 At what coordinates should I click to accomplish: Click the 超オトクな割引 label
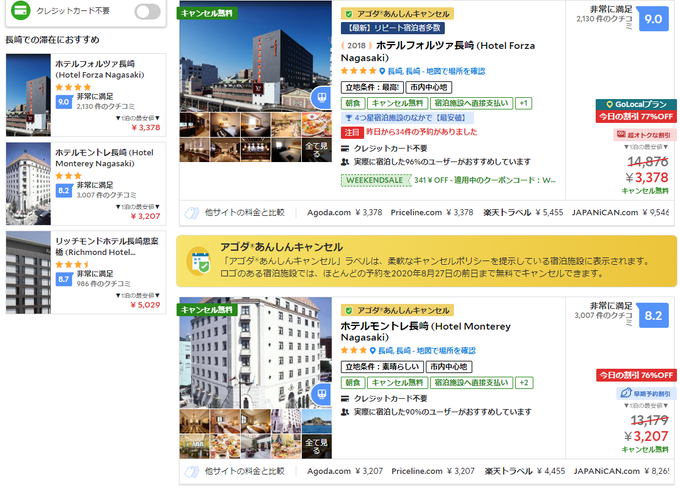[x=644, y=135]
